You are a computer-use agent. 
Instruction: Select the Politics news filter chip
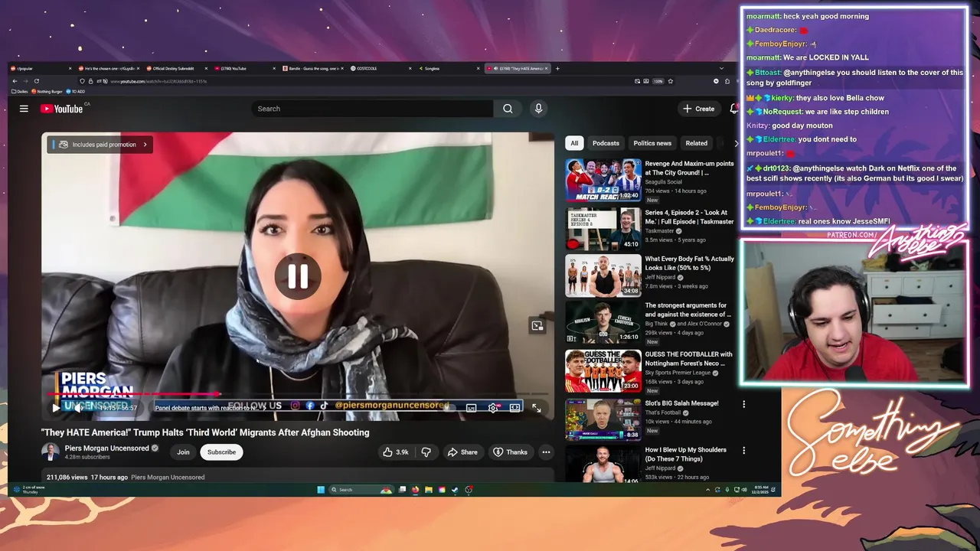(x=652, y=143)
